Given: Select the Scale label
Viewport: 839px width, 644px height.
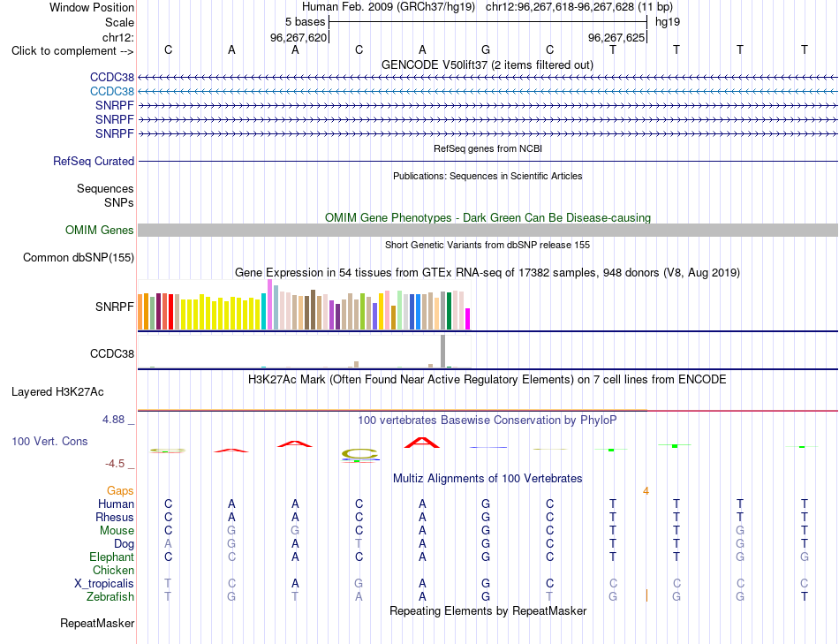Looking at the screenshot, I should tap(119, 22).
